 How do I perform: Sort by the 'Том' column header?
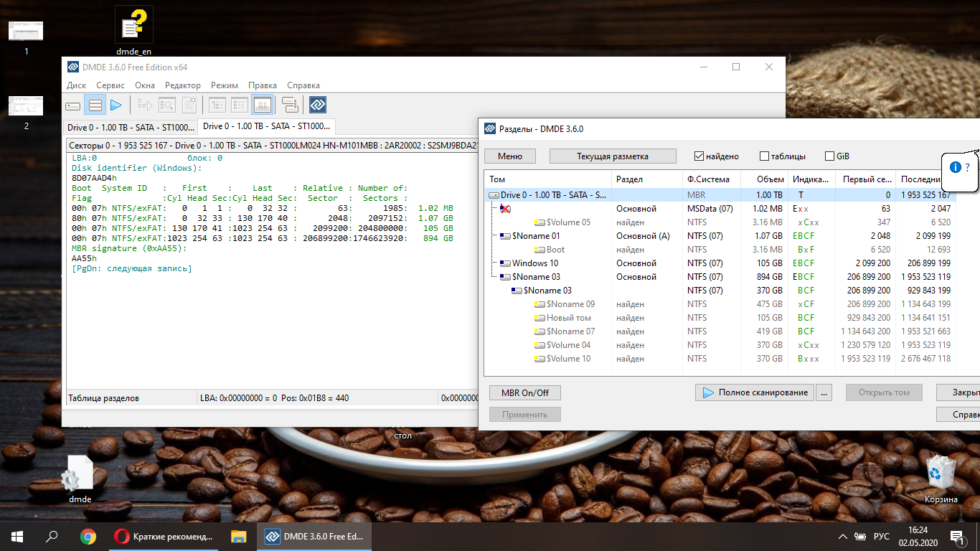[x=548, y=179]
